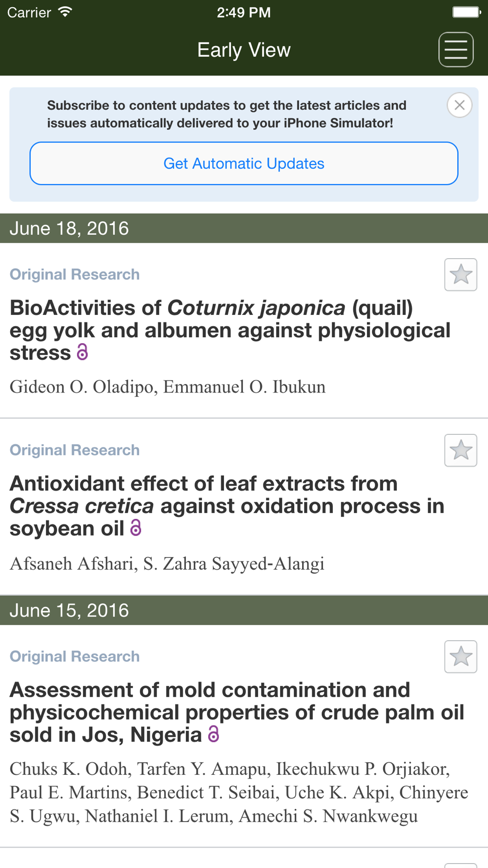
Task: Tap Original Research label above palm oil article
Action: (x=75, y=657)
